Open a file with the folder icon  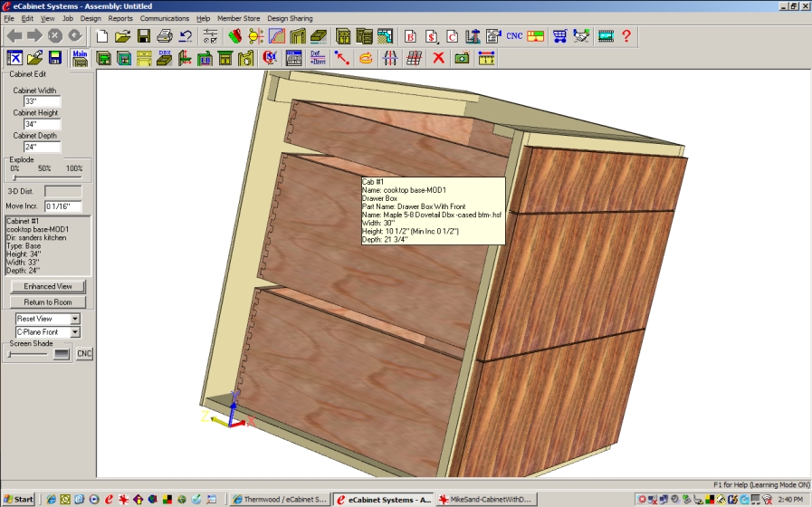[123, 36]
